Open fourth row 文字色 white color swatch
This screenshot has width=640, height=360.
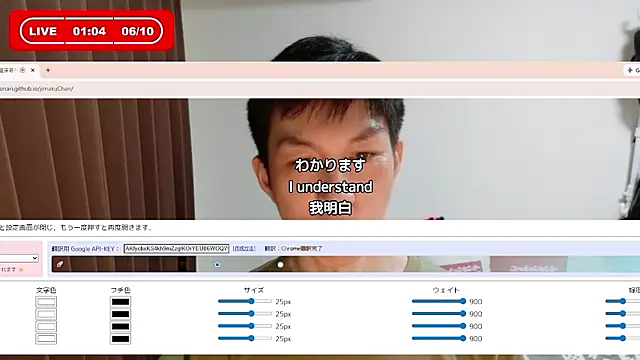click(46, 339)
